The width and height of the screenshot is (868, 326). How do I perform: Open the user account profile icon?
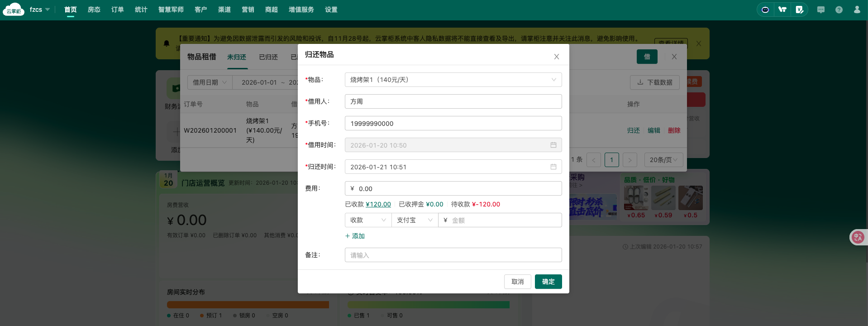pyautogui.click(x=857, y=10)
